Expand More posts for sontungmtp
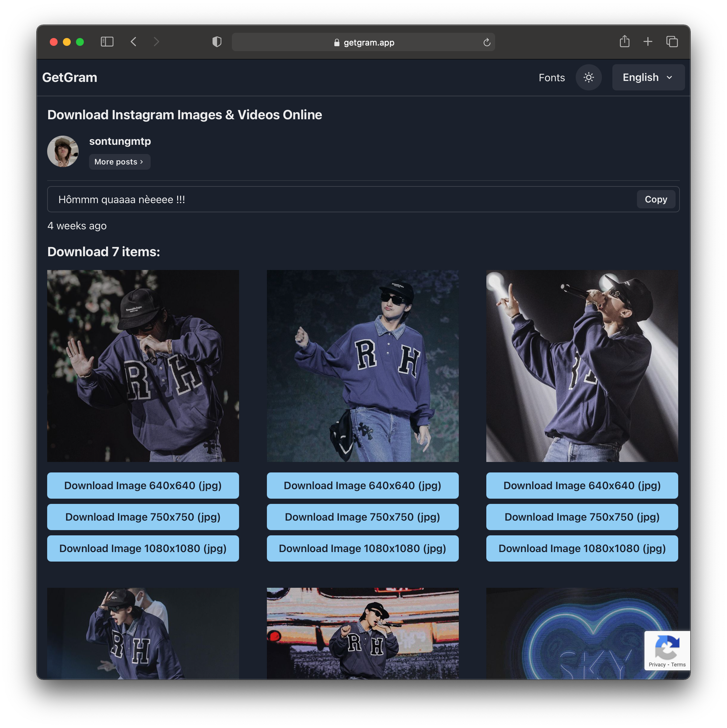The image size is (727, 728). click(x=120, y=162)
